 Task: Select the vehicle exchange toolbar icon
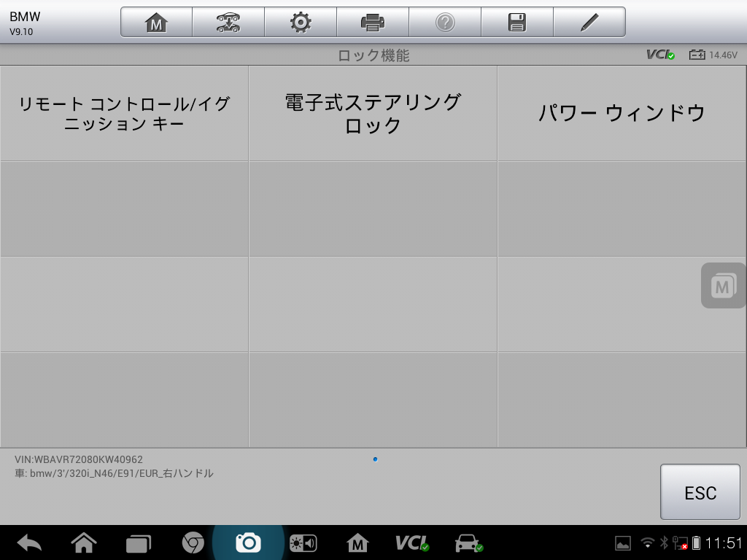pyautogui.click(x=228, y=21)
